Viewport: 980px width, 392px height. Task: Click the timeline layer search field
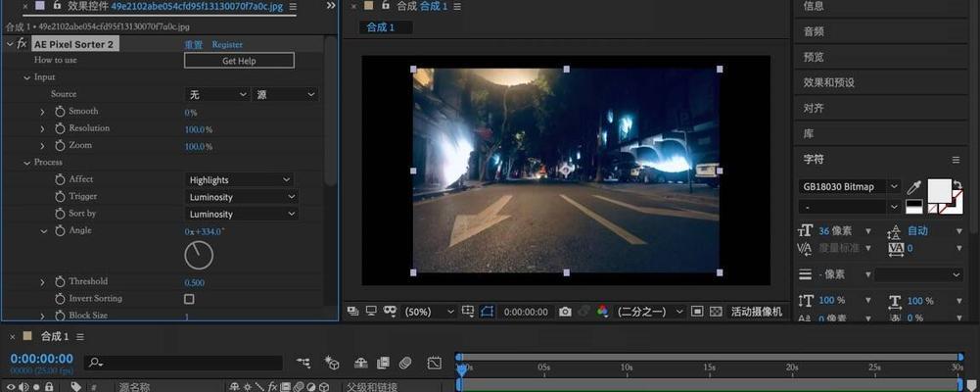[183, 363]
